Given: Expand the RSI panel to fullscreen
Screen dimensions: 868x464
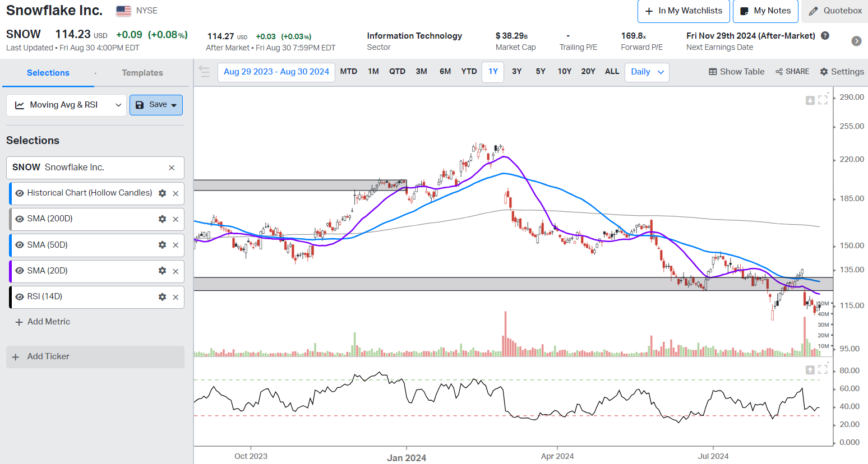Looking at the screenshot, I should coord(823,370).
